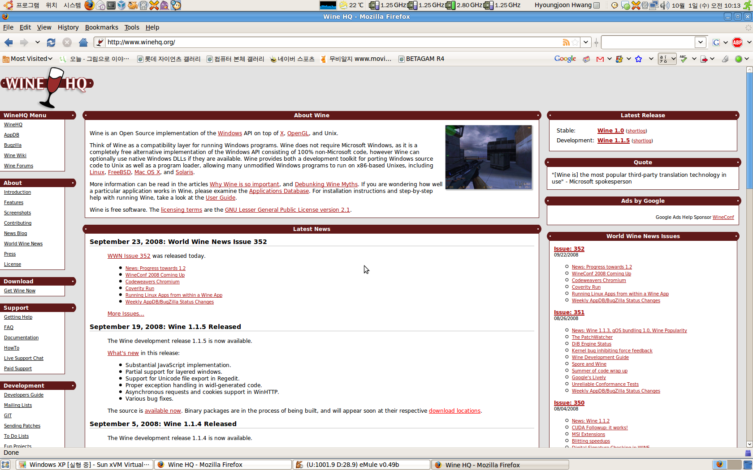The image size is (753, 470).
Task: Bookmark this page with the star icon
Action: pyautogui.click(x=575, y=42)
